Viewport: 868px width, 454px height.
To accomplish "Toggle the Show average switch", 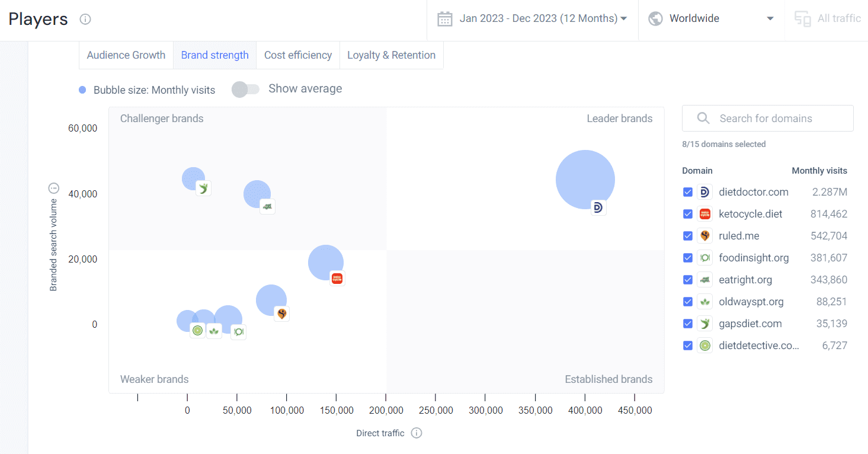I will (245, 89).
